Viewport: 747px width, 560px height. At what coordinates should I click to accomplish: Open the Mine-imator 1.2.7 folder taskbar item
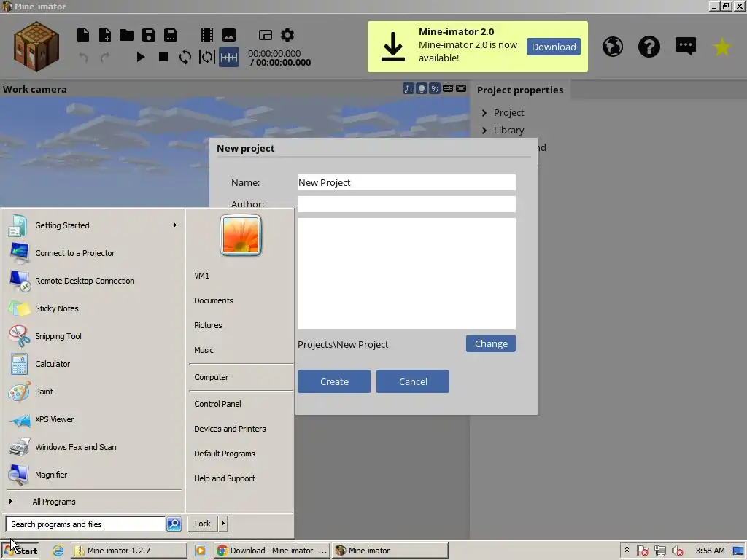coord(129,551)
